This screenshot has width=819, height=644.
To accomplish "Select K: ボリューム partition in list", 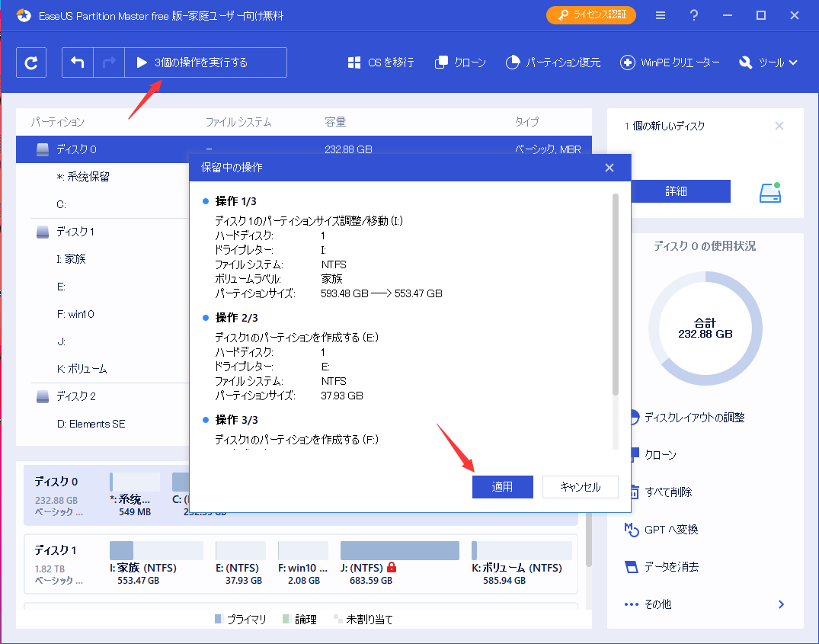I will click(102, 369).
